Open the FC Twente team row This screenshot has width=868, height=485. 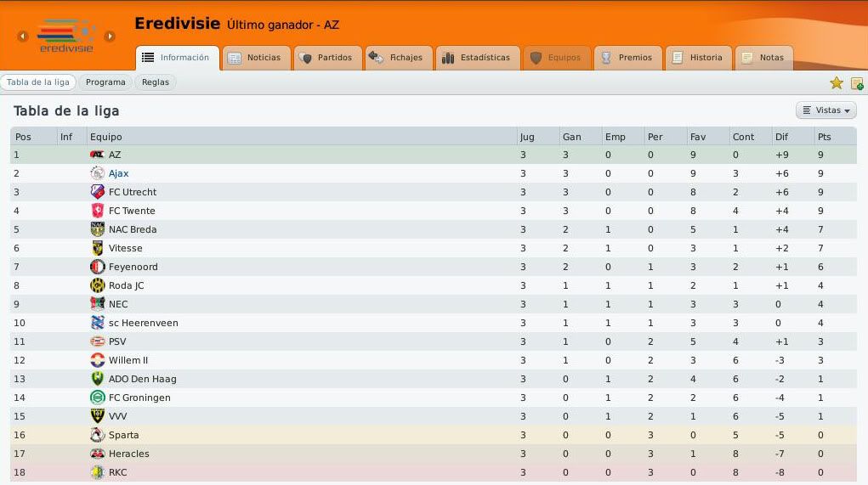434,211
